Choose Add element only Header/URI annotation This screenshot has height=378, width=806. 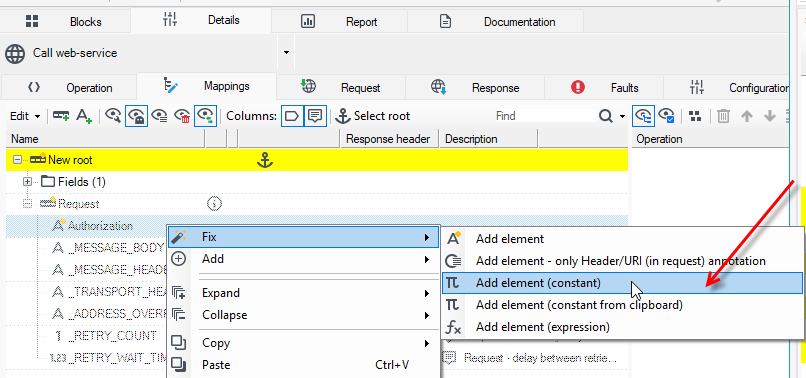tap(622, 261)
